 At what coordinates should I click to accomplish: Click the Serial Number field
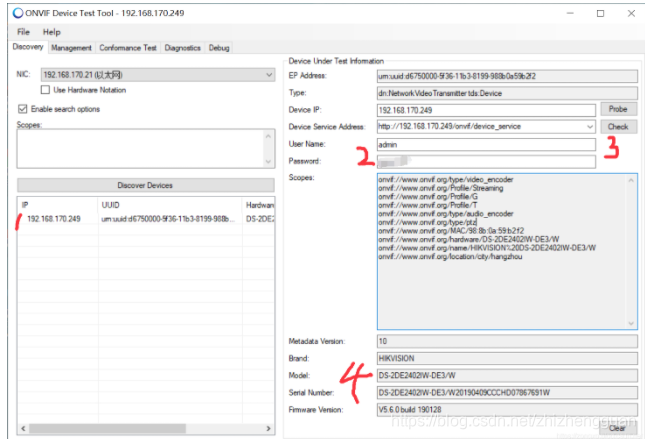point(507,393)
